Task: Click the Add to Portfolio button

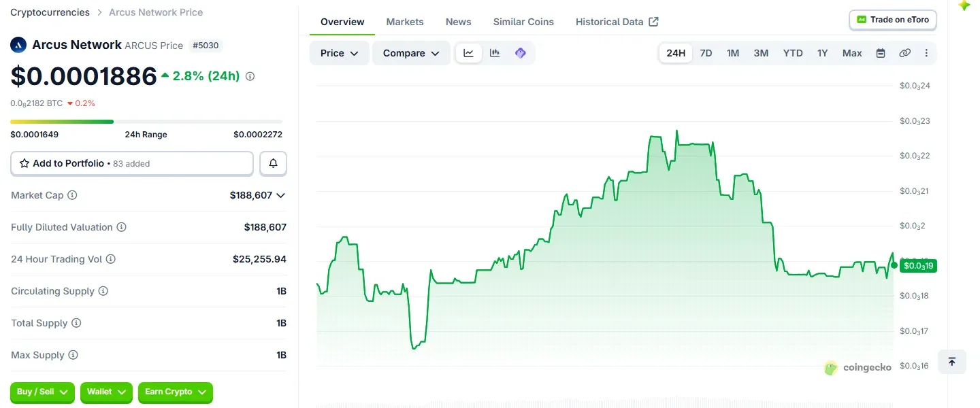Action: (132, 163)
